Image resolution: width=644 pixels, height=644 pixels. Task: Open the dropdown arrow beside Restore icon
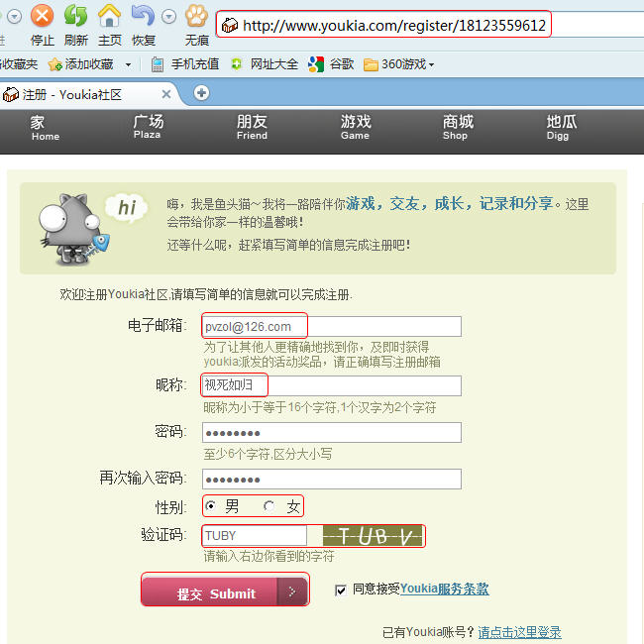[168, 17]
